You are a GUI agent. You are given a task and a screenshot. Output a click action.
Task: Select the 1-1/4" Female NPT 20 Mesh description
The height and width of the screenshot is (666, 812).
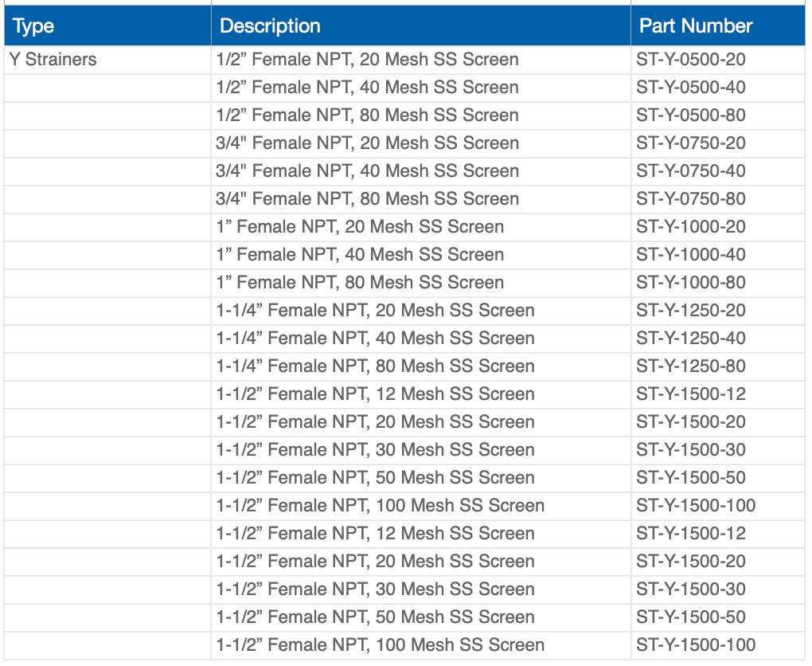coord(375,310)
